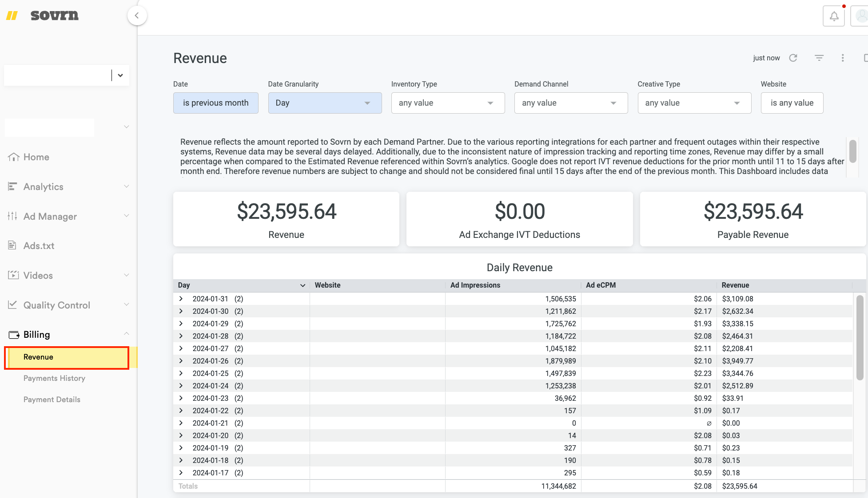Collapse the Billing menu chevron
This screenshot has height=498, width=868.
(127, 334)
